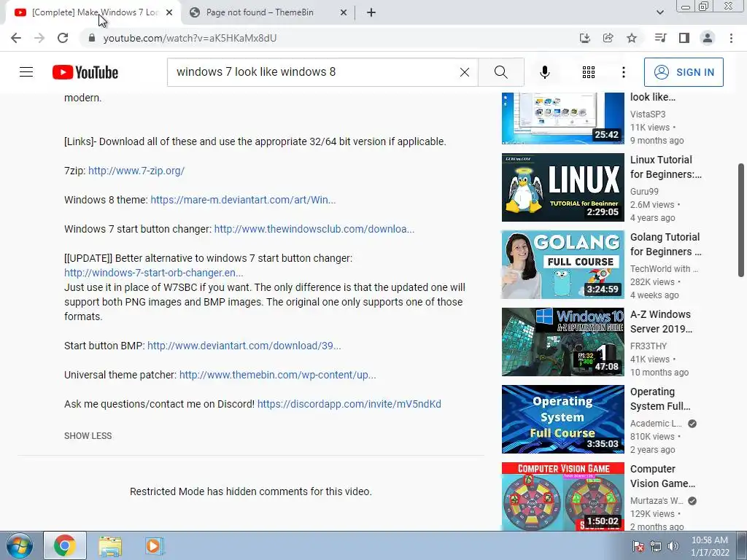
Task: Open Start button BMP deviantart download link
Action: [x=244, y=345]
